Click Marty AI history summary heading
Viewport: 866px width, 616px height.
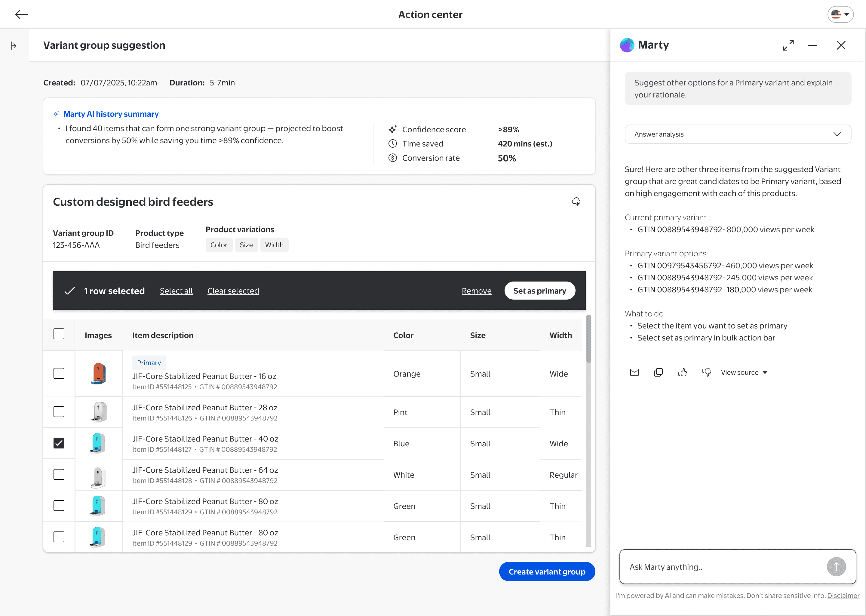[x=111, y=114]
